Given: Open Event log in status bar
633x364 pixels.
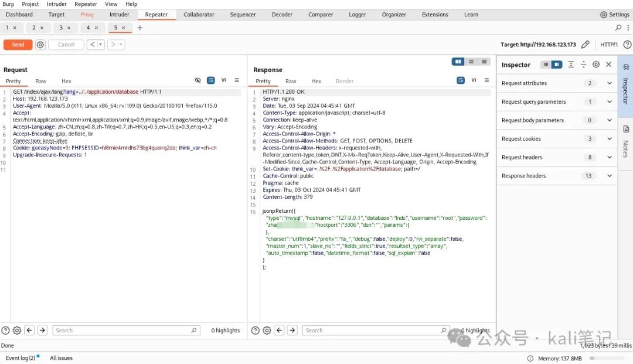Looking at the screenshot, I should (21, 358).
